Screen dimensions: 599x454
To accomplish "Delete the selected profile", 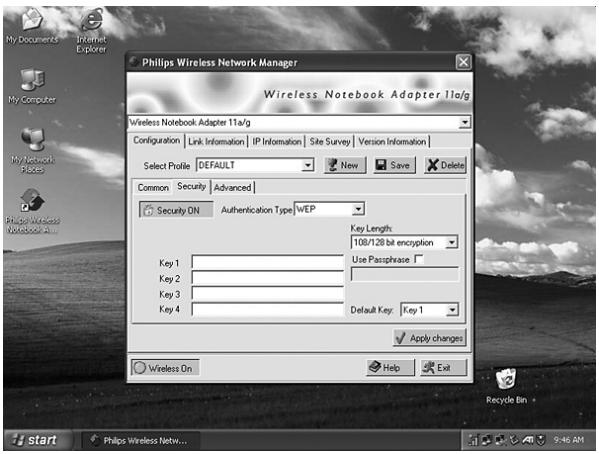I will click(445, 165).
